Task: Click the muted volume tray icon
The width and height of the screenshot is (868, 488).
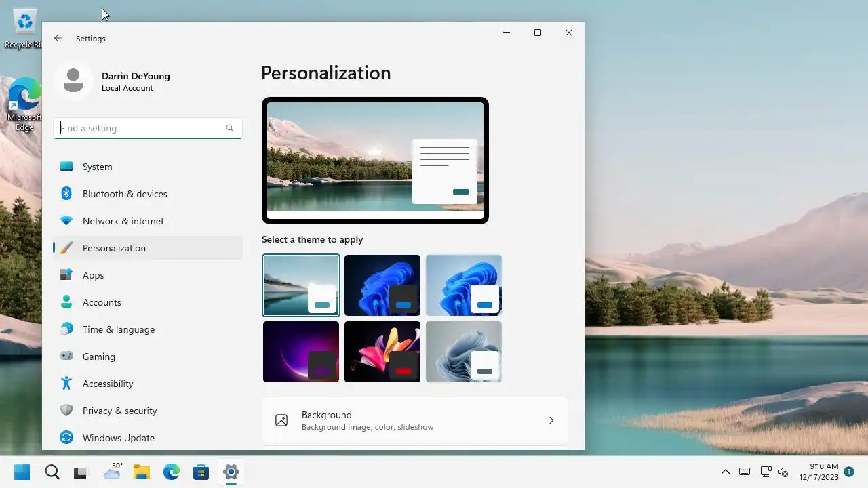Action: [x=783, y=472]
